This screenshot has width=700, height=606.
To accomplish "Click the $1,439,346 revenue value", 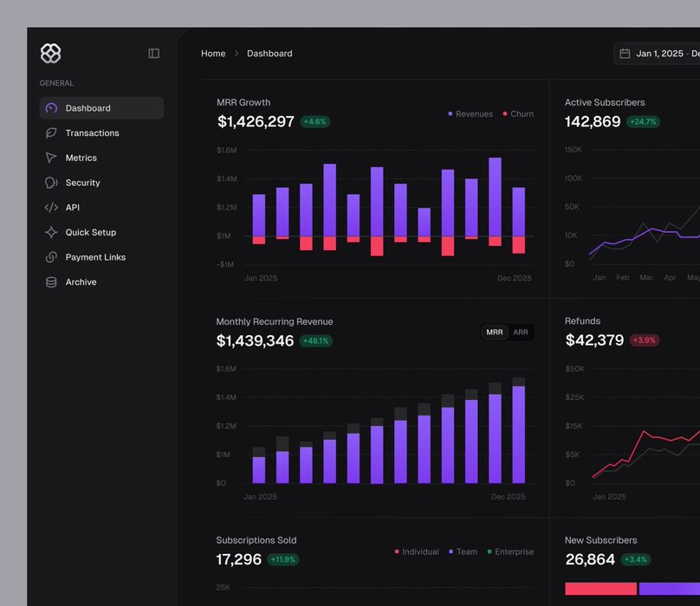I will [255, 341].
